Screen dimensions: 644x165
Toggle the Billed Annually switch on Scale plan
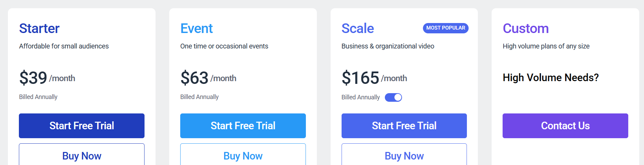click(393, 98)
